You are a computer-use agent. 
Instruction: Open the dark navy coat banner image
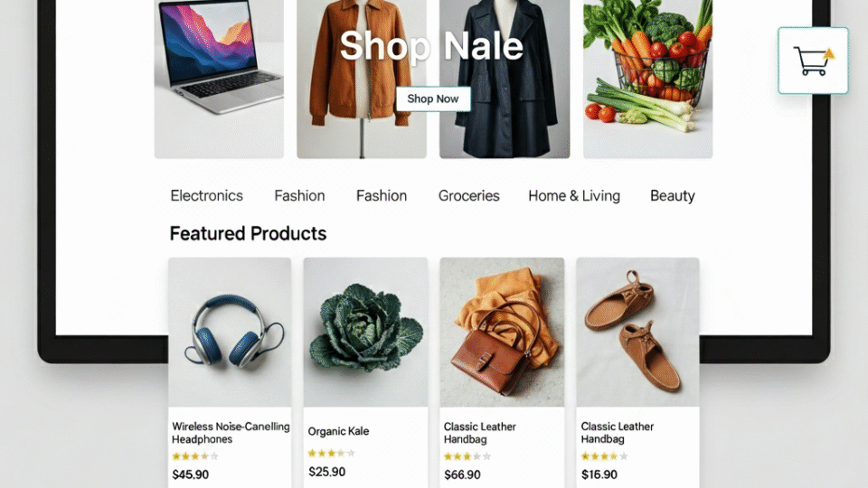[505, 80]
